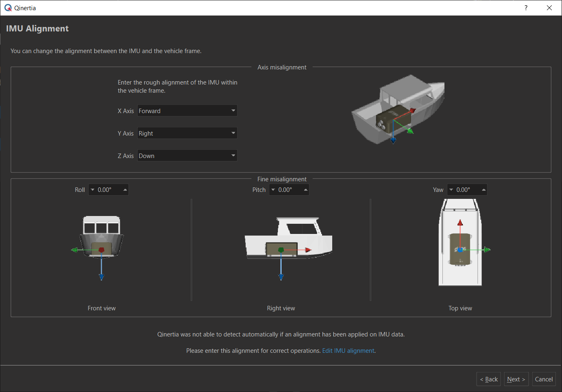This screenshot has height=392, width=562.
Task: Click the Yaw increase arrow
Action: [484, 189]
